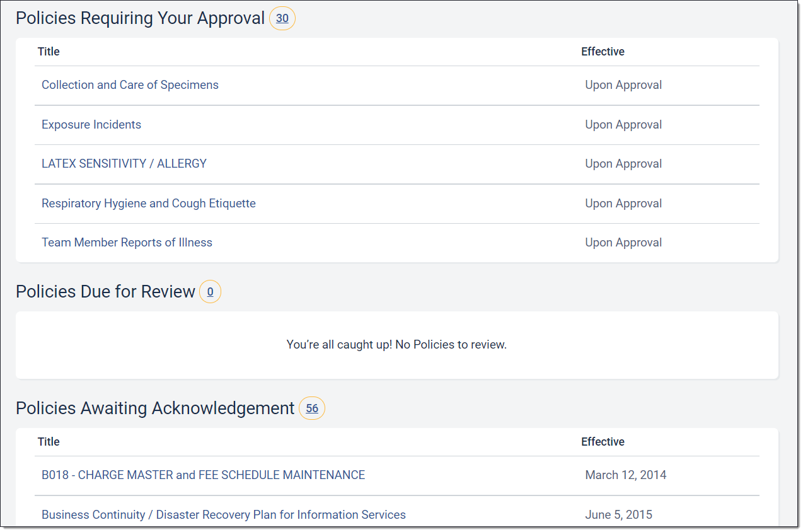
Task: Click the 0 count badge for reviews
Action: coord(210,292)
